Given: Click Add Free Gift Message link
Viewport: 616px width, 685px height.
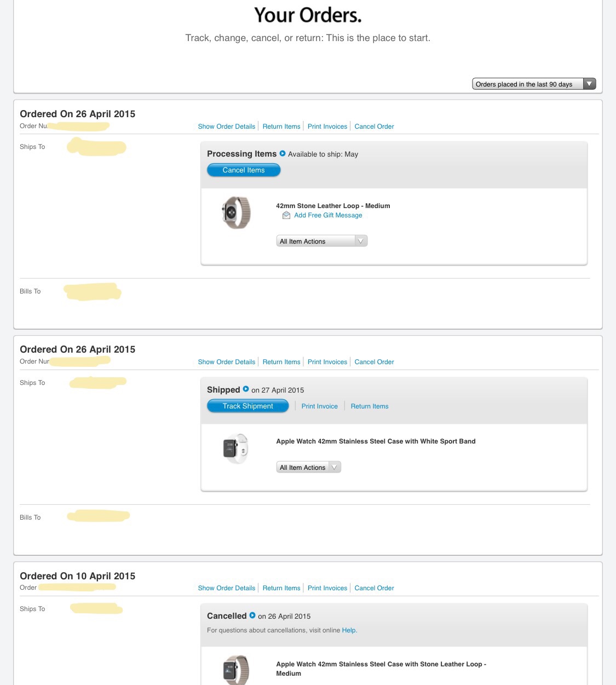Looking at the screenshot, I should (x=328, y=215).
